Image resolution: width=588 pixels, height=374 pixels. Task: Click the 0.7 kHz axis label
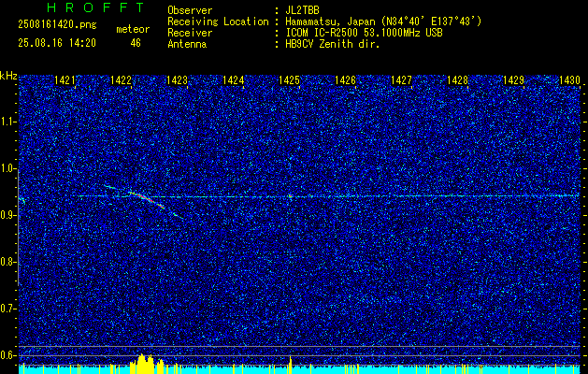point(7,309)
